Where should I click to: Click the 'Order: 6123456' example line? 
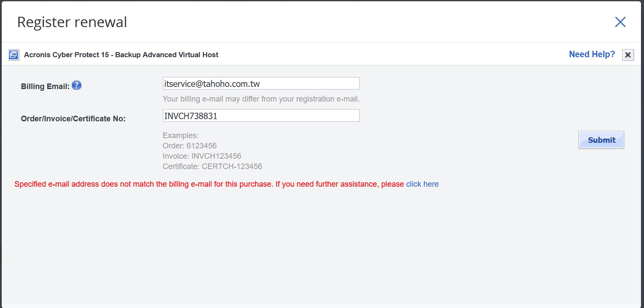point(189,146)
